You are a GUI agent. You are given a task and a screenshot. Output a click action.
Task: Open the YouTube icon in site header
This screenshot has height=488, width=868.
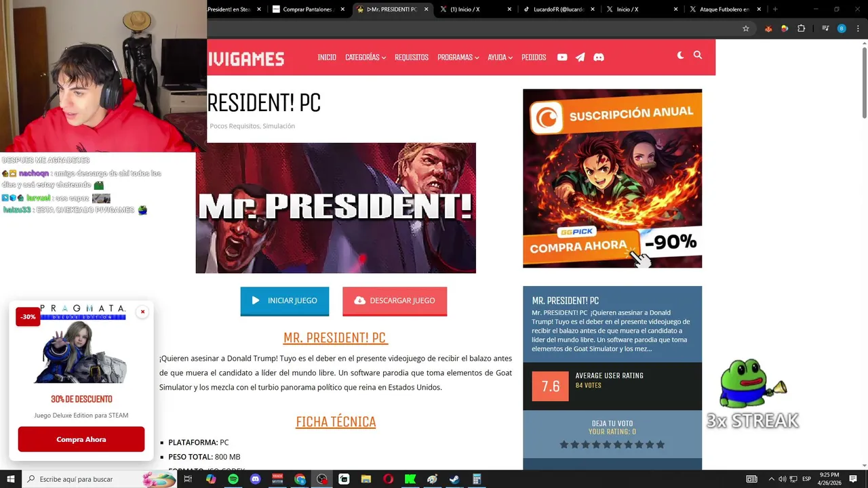562,57
